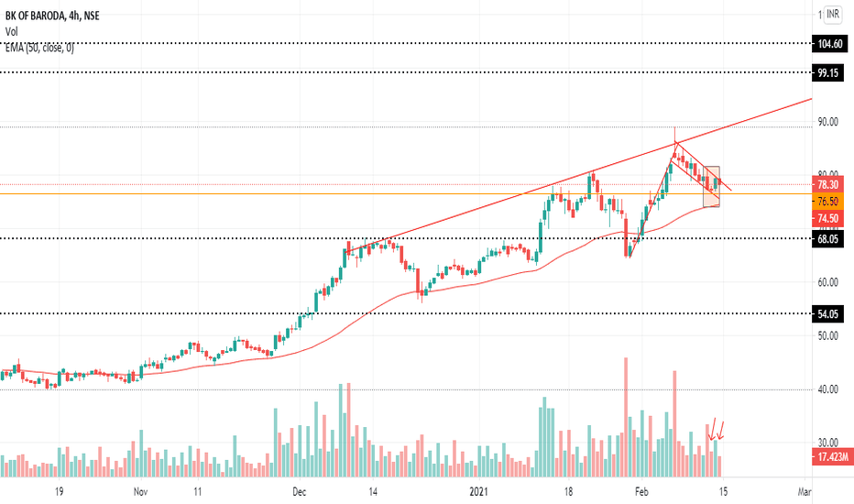The image size is (854, 504).
Task: Click the Vol indicator legend
Action: pyautogui.click(x=11, y=31)
